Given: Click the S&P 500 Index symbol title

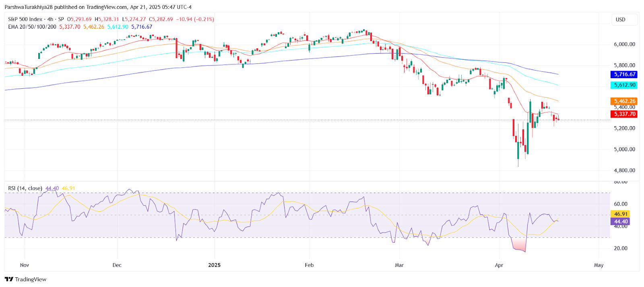Looking at the screenshot, I should tap(25, 19).
